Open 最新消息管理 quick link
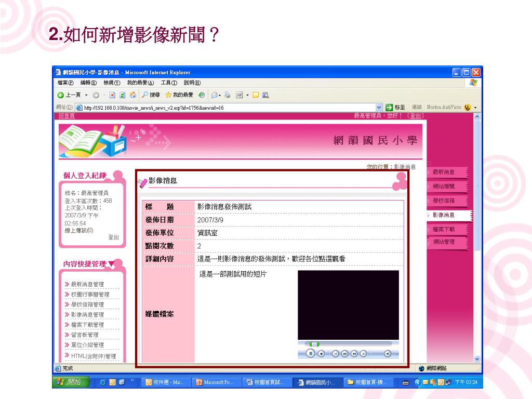532x399 pixels. point(87,284)
